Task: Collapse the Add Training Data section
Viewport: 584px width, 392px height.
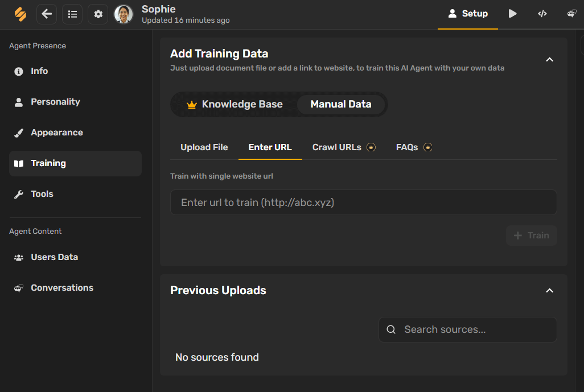Action: point(549,60)
